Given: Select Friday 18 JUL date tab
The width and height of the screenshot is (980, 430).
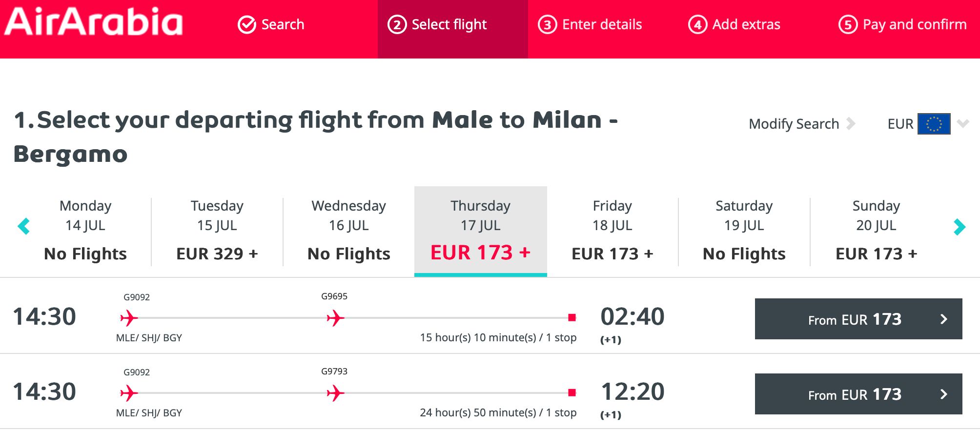Looking at the screenshot, I should tap(612, 230).
